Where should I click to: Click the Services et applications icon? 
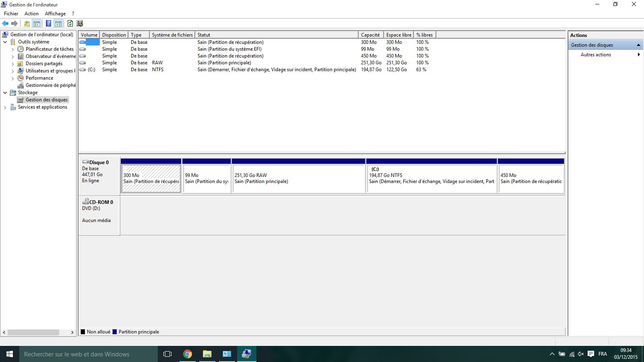(13, 107)
